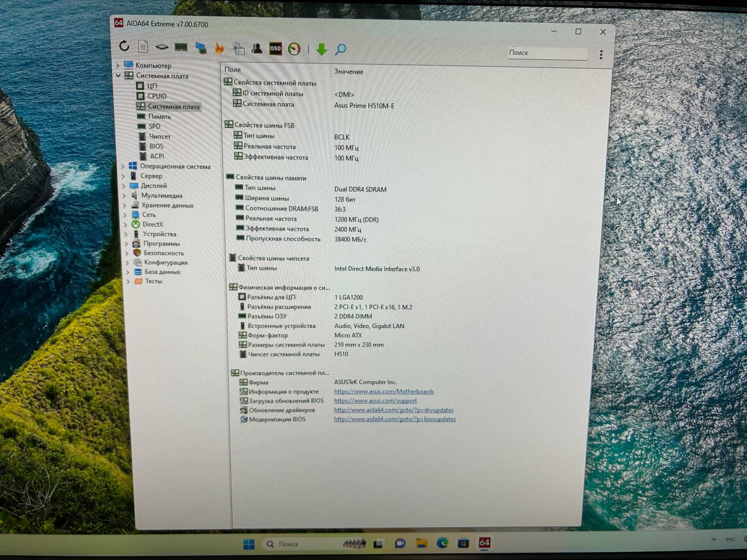The height and width of the screenshot is (560, 747).
Task: Toggle the OSD panel icon
Action: click(276, 49)
